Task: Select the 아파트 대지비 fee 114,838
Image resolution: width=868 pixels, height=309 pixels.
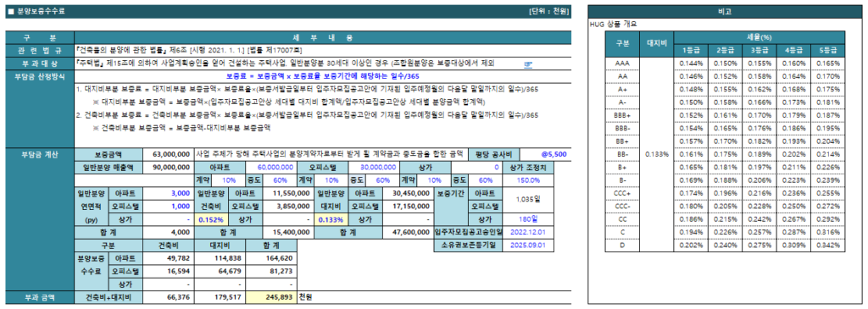Action: tap(220, 257)
